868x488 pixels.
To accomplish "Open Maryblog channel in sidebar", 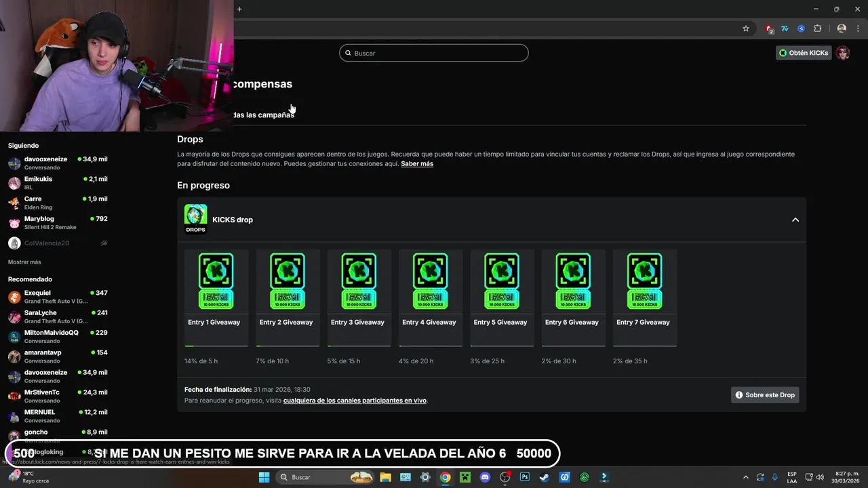I will tap(58, 222).
